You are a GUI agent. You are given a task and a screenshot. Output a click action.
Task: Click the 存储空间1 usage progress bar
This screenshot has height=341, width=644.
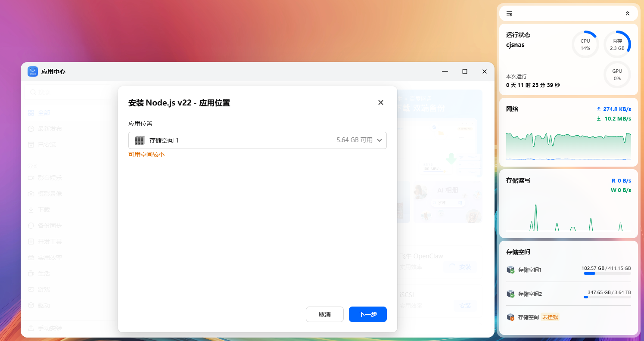[x=607, y=273]
